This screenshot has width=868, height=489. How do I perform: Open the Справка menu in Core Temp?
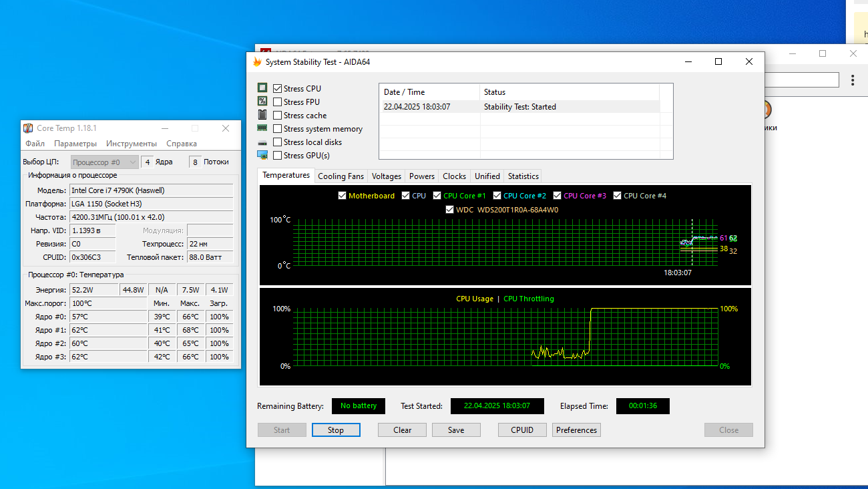tap(182, 144)
